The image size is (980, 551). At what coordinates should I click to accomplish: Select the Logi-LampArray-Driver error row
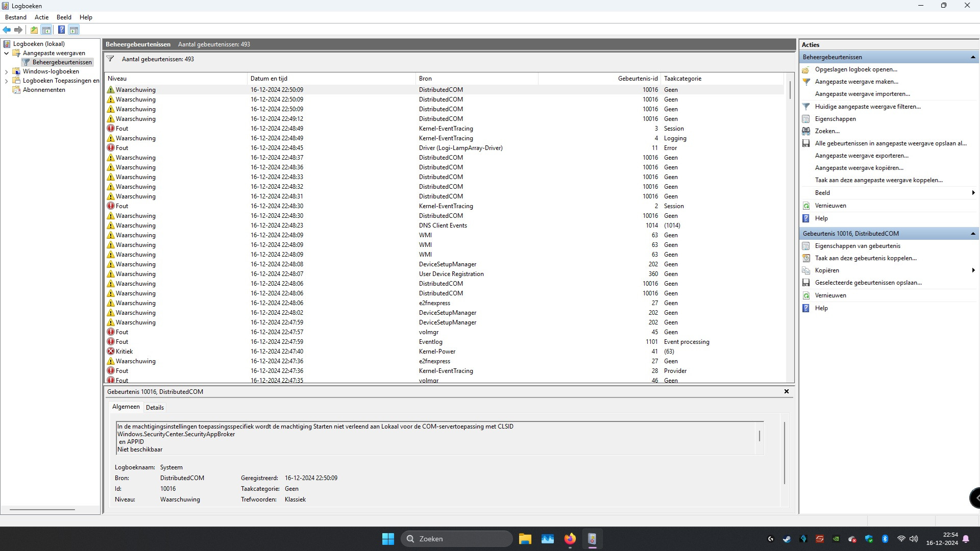[444, 148]
